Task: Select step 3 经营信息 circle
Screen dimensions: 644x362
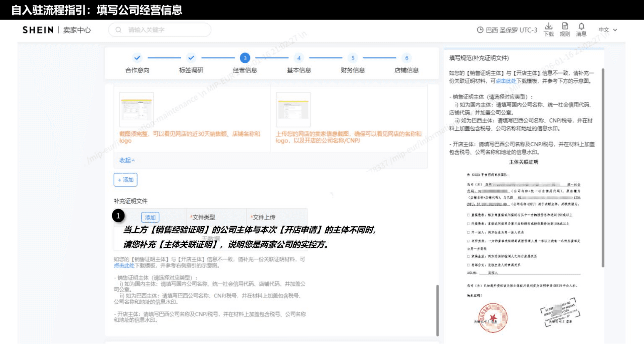Action: coord(245,58)
